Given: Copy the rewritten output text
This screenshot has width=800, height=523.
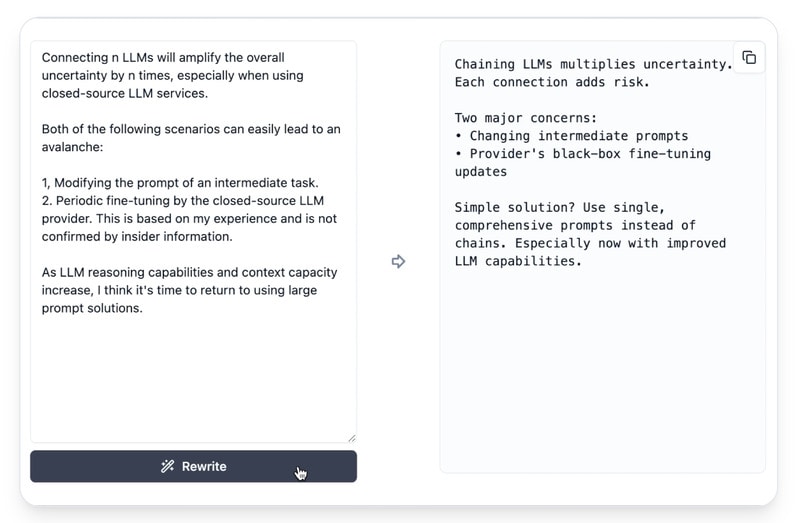Looking at the screenshot, I should pyautogui.click(x=749, y=58).
